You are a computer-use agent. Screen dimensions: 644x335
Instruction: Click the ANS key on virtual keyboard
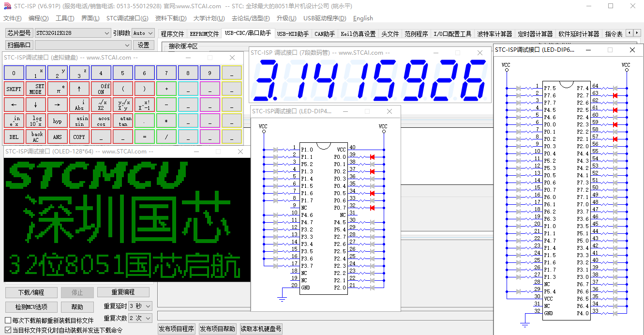[x=58, y=137]
